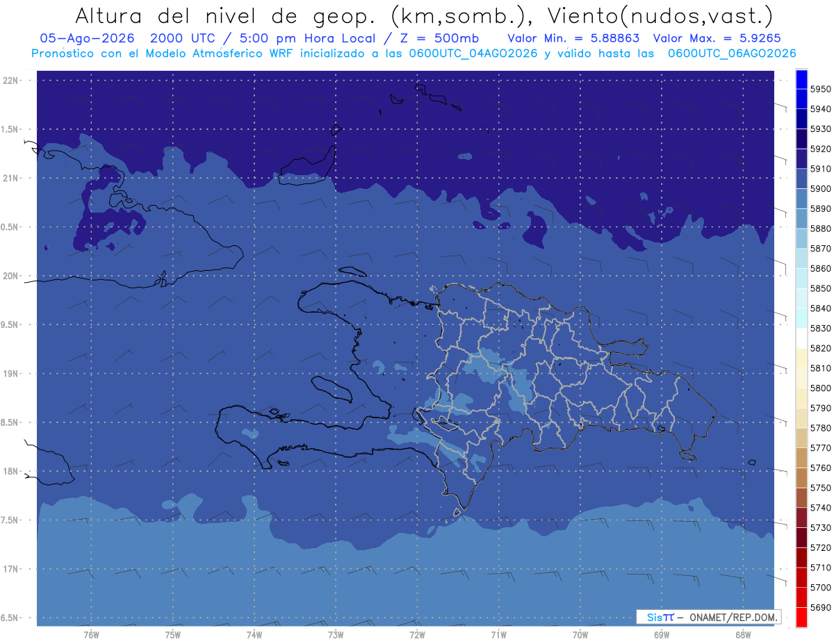Click the 20N latitude axis label
The image size is (834, 644).
point(12,276)
